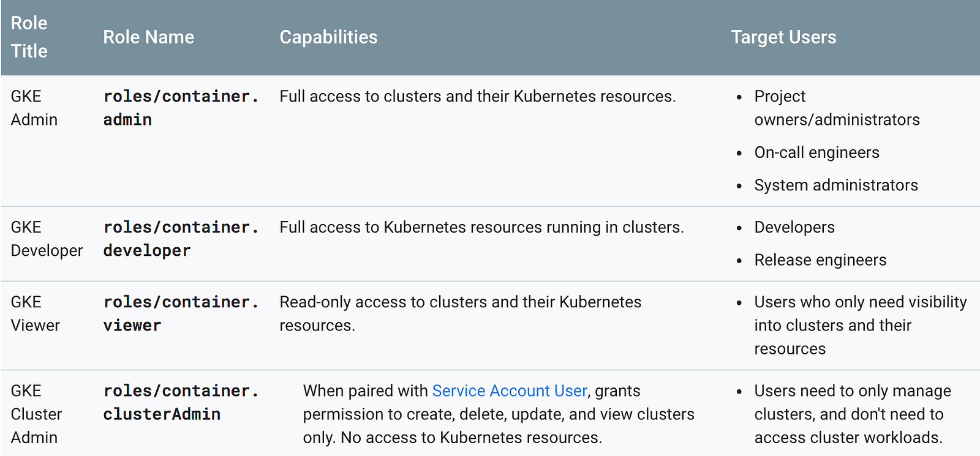The height and width of the screenshot is (456, 980).
Task: Click the GKE Cluster Admin role title
Action: coord(36,414)
